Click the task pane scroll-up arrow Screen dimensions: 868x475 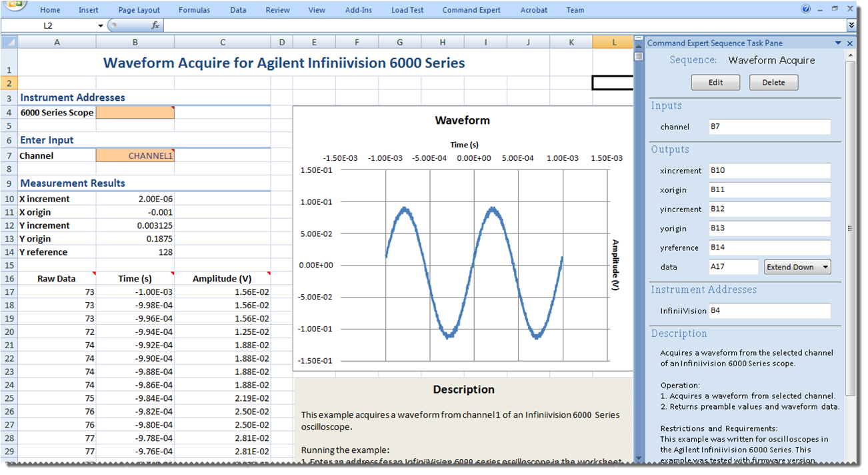pos(852,54)
